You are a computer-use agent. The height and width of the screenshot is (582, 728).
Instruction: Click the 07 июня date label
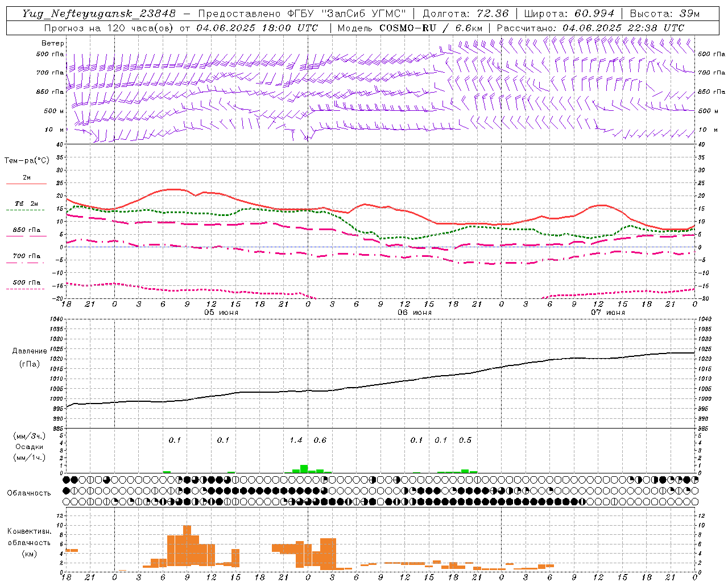click(608, 313)
